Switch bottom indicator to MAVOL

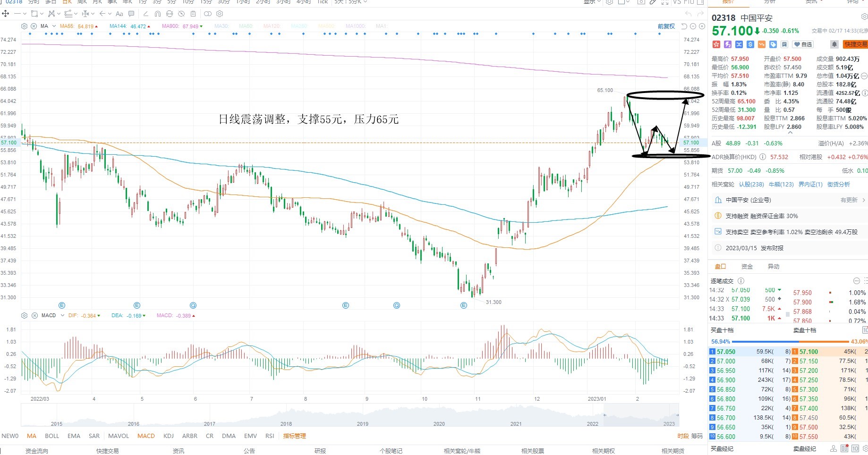coord(119,436)
